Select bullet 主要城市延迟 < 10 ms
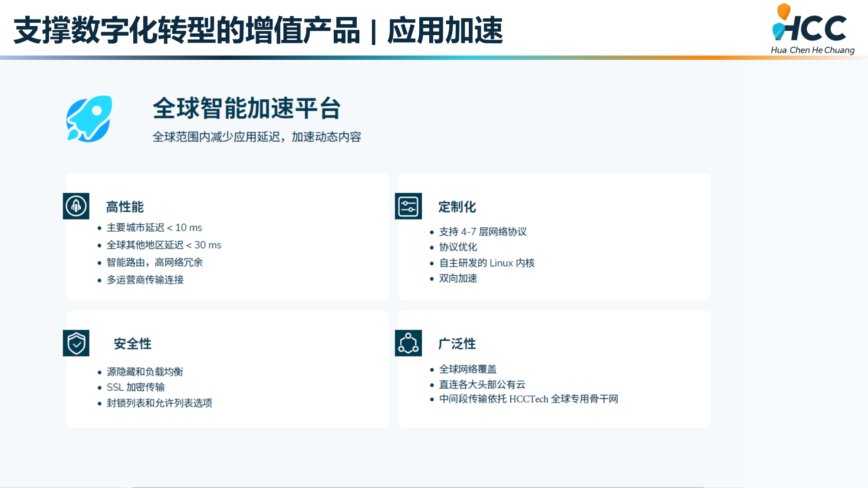The width and height of the screenshot is (868, 488). pyautogui.click(x=154, y=228)
